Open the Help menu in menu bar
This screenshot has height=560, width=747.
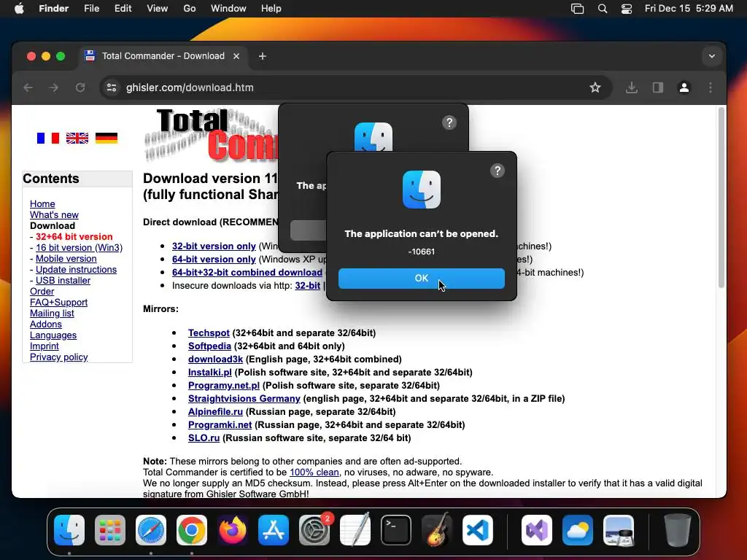click(271, 8)
